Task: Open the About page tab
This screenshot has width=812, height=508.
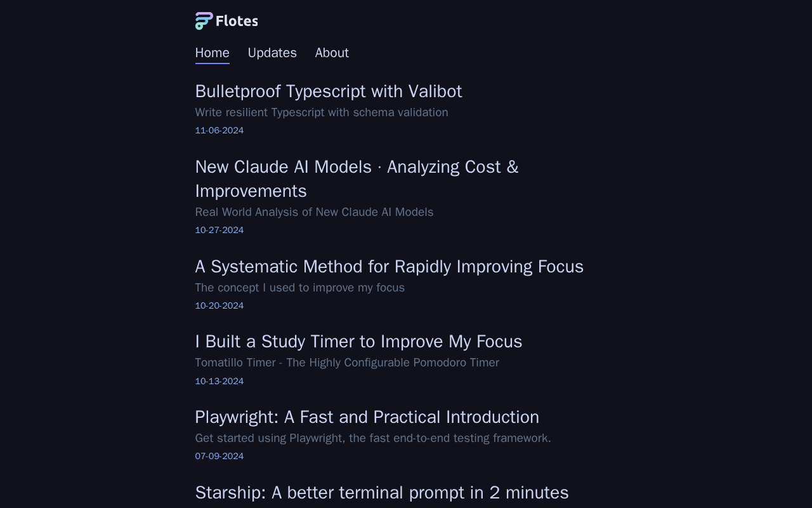Action: [332, 53]
